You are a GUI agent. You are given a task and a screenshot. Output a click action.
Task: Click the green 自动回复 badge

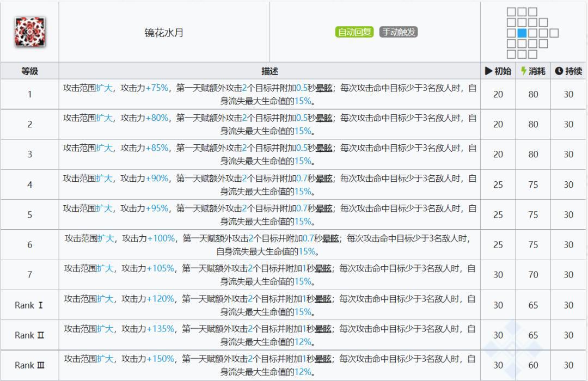point(354,32)
